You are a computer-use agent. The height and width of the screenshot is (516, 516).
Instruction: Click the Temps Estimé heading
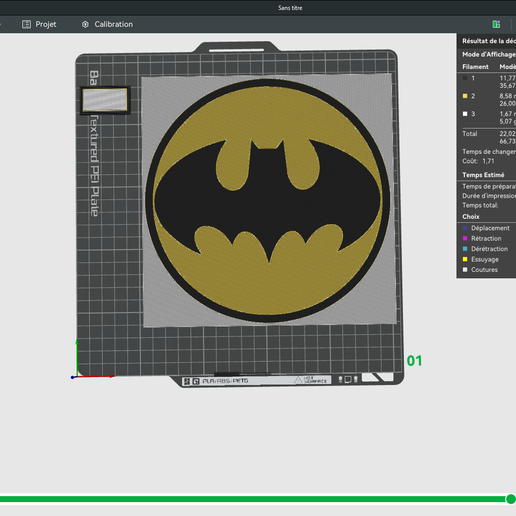tap(483, 175)
